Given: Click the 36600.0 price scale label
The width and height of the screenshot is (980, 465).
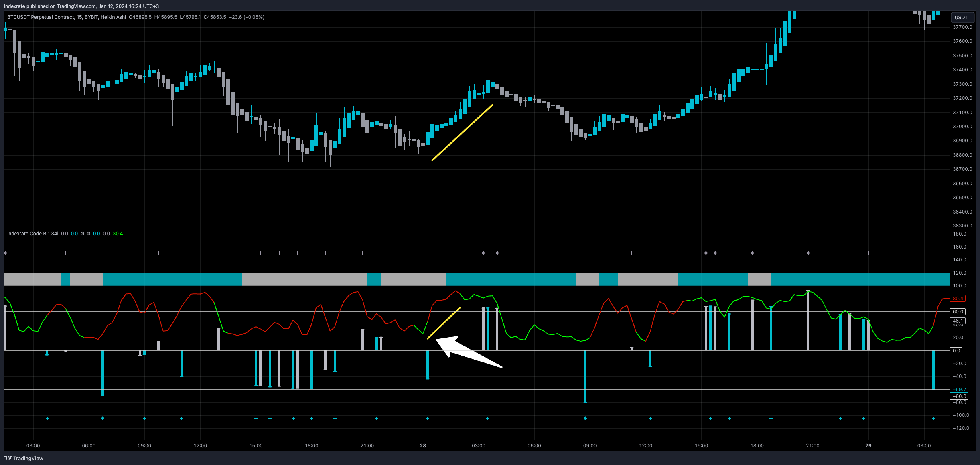Looking at the screenshot, I should pyautogui.click(x=962, y=184).
